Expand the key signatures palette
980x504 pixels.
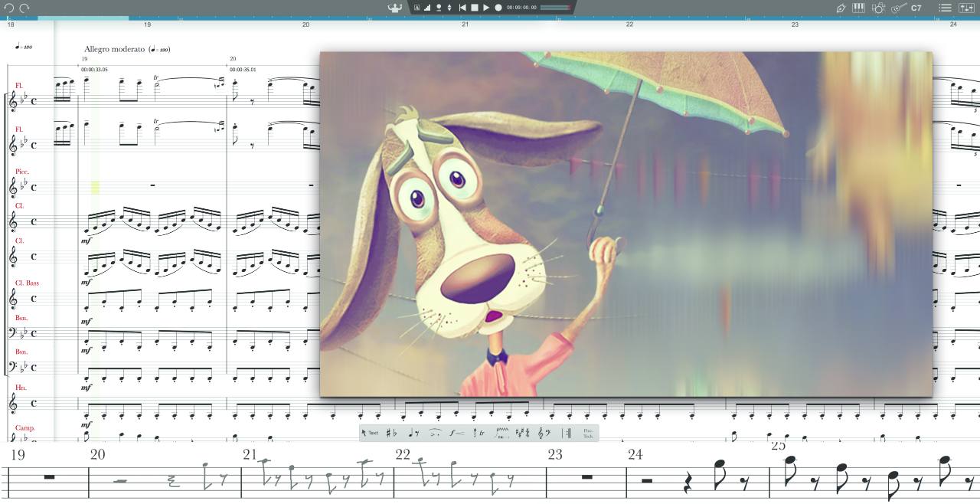pos(524,433)
